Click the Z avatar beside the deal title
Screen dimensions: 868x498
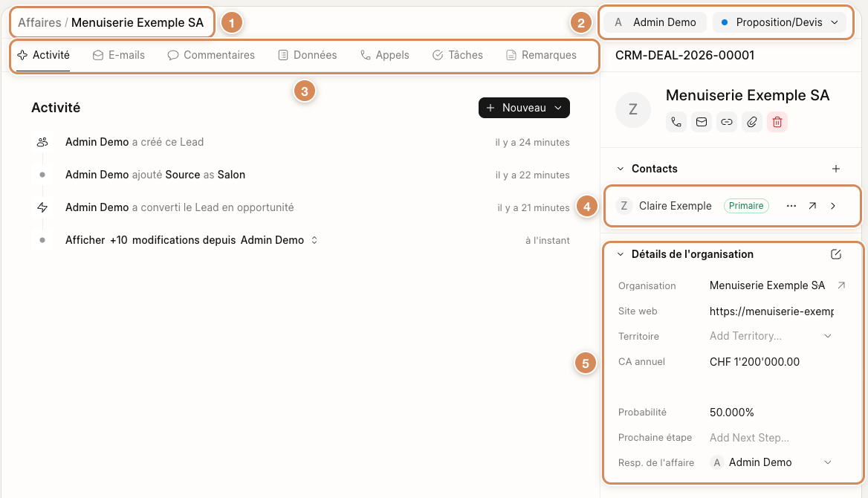(x=632, y=110)
